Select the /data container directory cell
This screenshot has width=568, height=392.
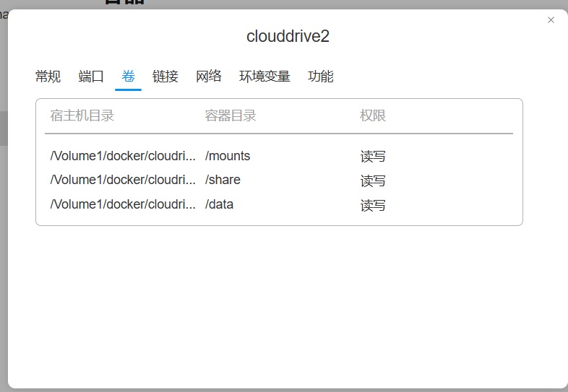(219, 204)
